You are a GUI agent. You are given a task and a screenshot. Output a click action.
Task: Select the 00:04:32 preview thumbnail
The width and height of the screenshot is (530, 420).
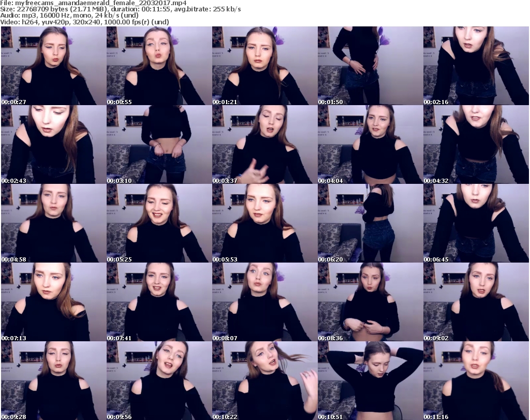tap(476, 144)
